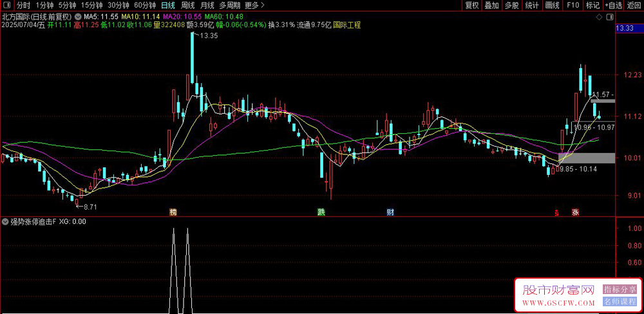
Task: Click the second white XG signal spike
Action: pos(187,270)
